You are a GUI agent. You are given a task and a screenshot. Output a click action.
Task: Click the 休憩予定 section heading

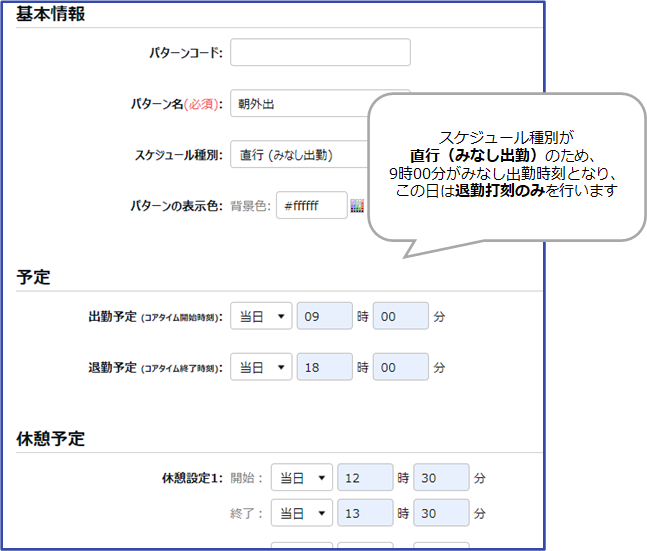point(50,439)
